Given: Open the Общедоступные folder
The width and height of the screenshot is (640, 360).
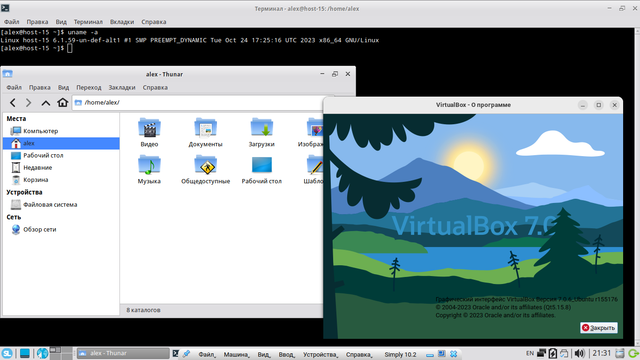Looking at the screenshot, I should tap(205, 169).
